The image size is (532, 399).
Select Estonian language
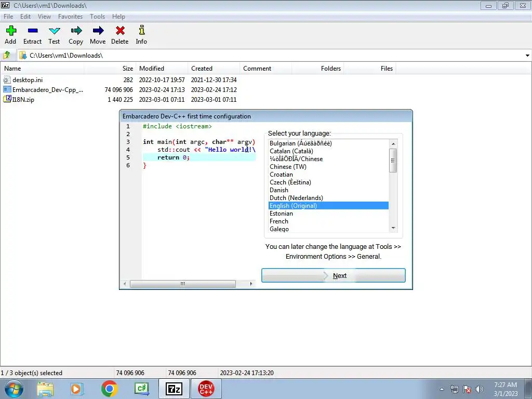(x=328, y=214)
